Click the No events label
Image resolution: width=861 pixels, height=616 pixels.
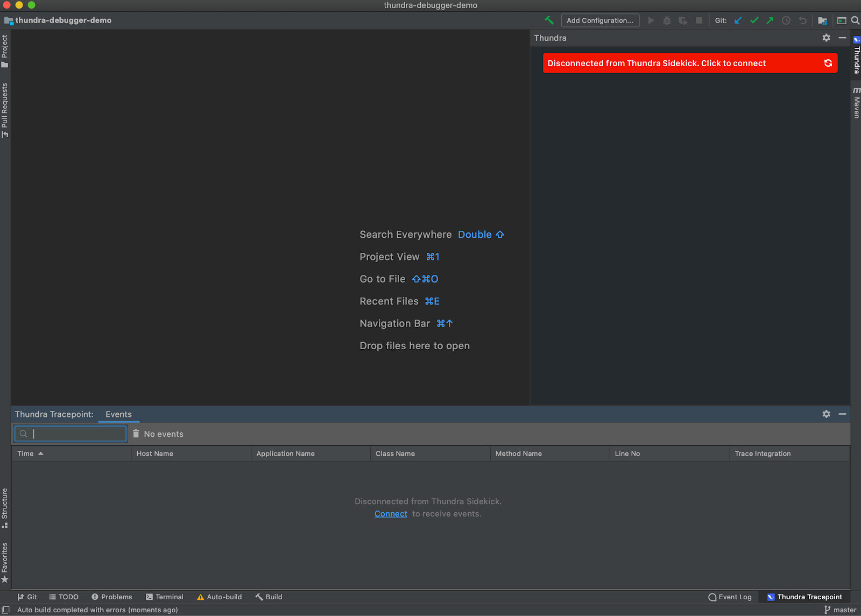(x=164, y=434)
